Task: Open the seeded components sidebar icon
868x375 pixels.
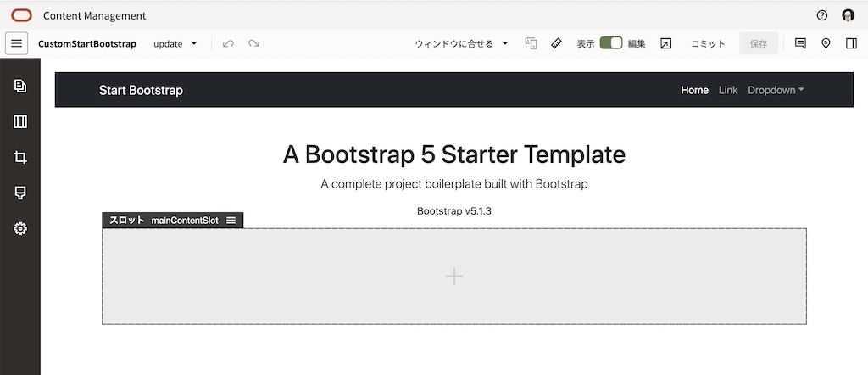Action: (20, 193)
